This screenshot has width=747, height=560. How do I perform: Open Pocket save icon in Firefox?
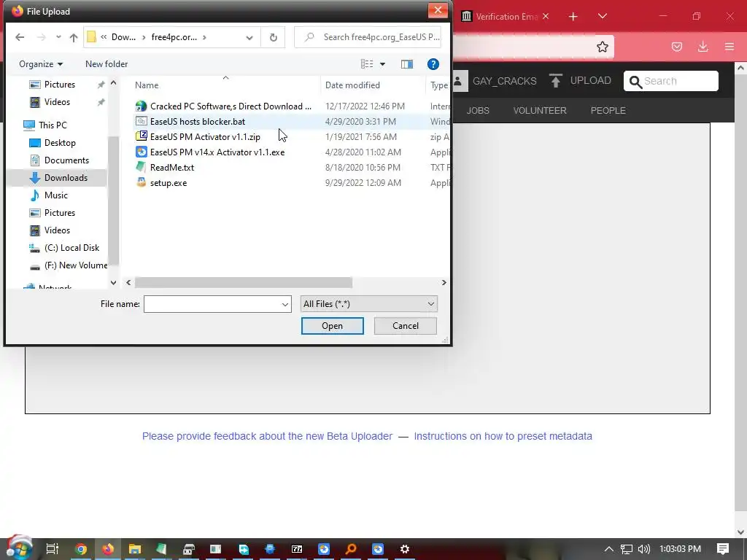click(x=677, y=47)
